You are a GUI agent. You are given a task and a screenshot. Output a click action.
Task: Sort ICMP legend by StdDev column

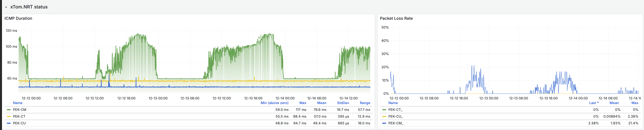click(x=343, y=103)
